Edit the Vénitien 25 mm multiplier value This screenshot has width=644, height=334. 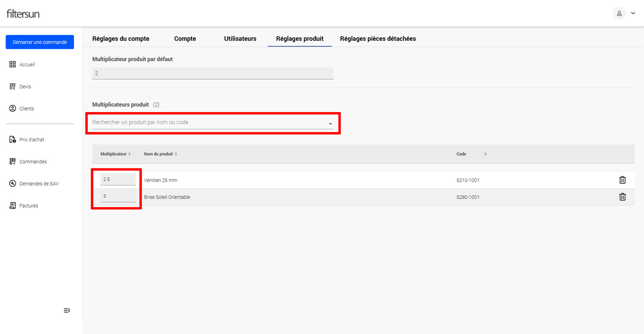118,180
